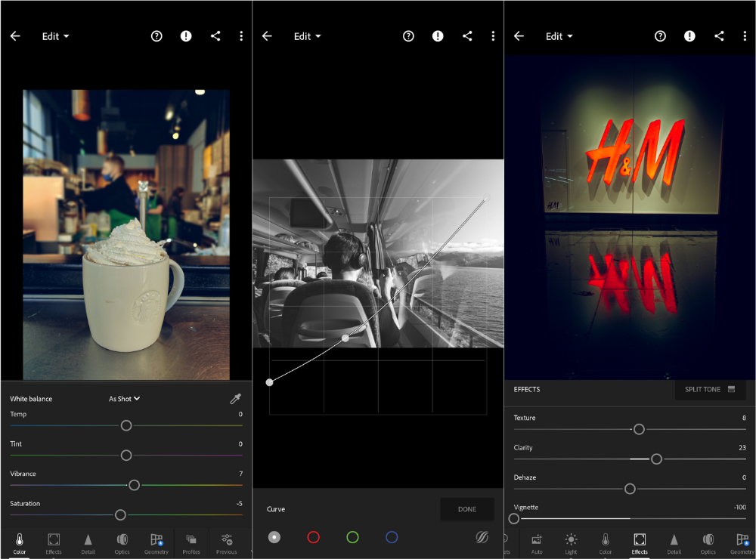The height and width of the screenshot is (559, 756).
Task: Tap the parametric curve mode icon
Action: 482,537
